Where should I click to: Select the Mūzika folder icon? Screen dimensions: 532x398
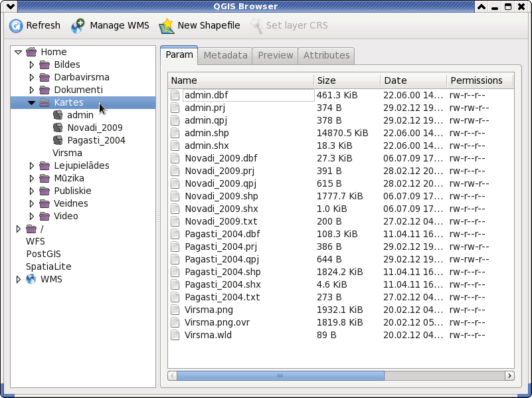click(44, 178)
